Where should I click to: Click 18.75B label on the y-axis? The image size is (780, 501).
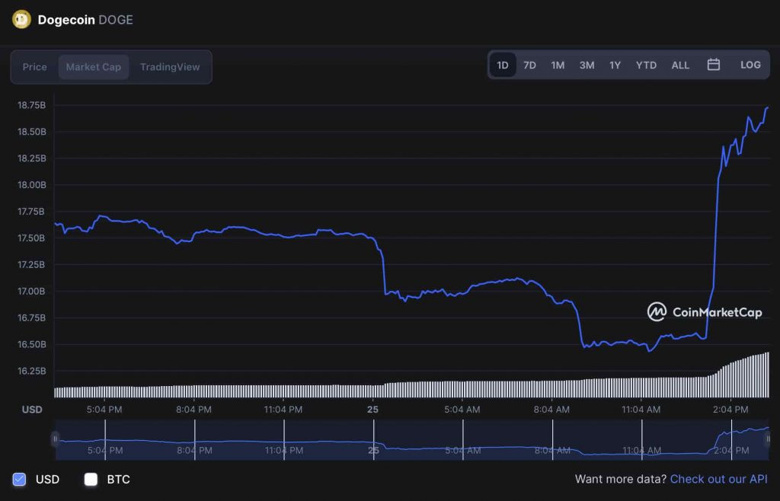click(x=31, y=105)
